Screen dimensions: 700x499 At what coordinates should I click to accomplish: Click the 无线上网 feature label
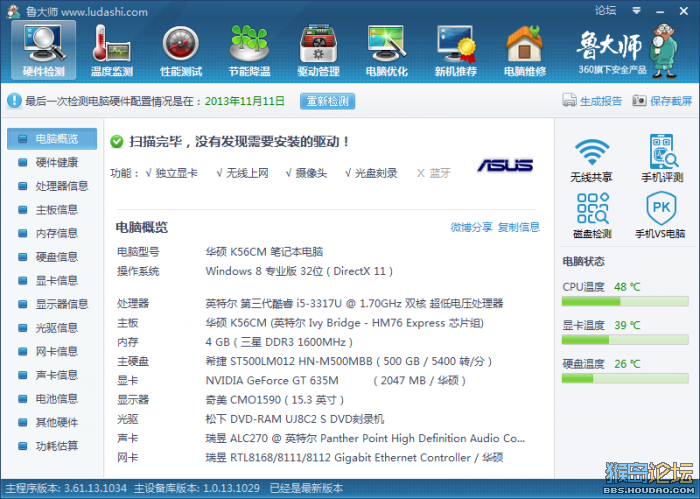(x=247, y=173)
